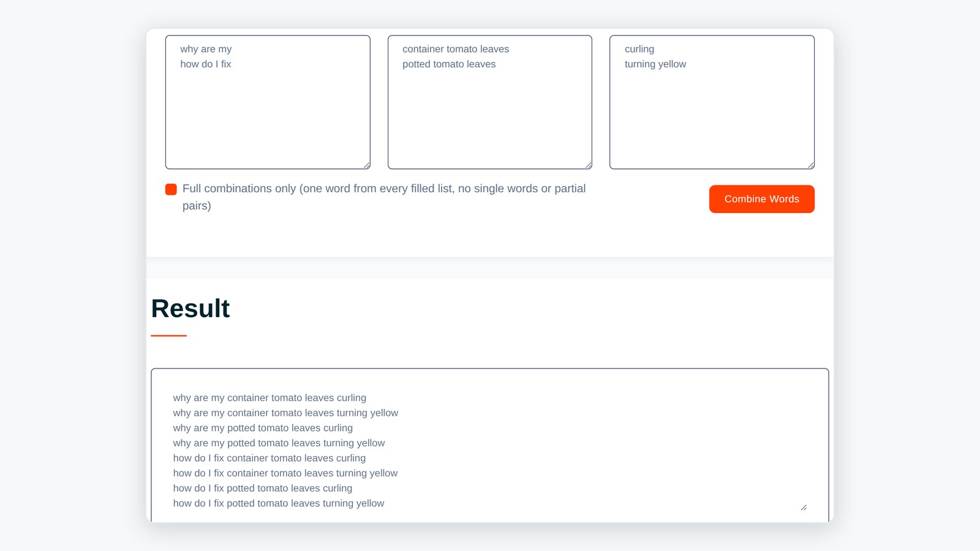
Task: Click resize handle of second word list
Action: 588,165
